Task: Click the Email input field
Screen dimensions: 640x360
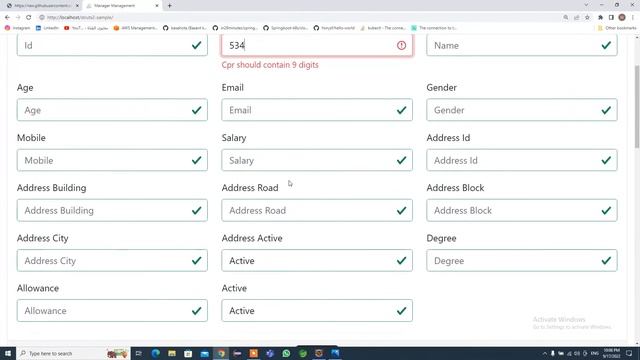Action: (317, 110)
